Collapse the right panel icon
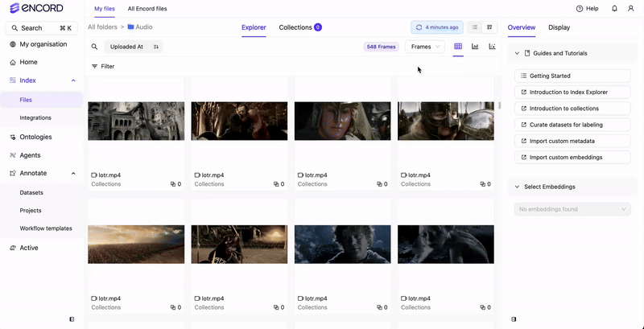The image size is (644, 329). [x=514, y=319]
